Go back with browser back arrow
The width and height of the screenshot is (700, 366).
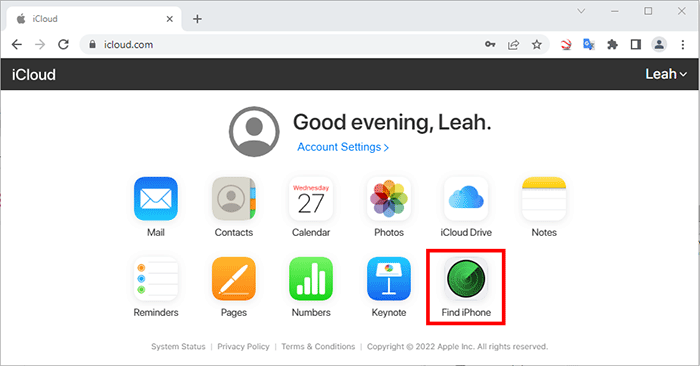pyautogui.click(x=17, y=44)
